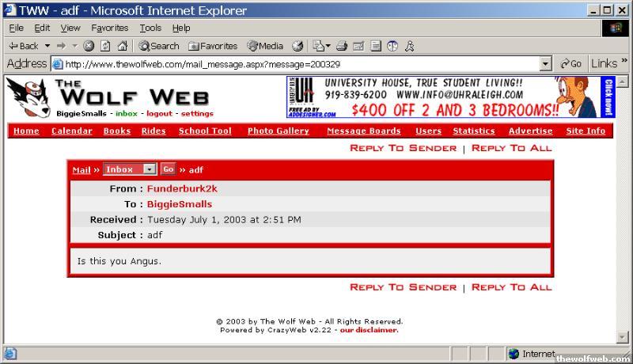This screenshot has height=364, width=633.
Task: Click the Refresh page toolbar icon
Action: click(x=104, y=46)
